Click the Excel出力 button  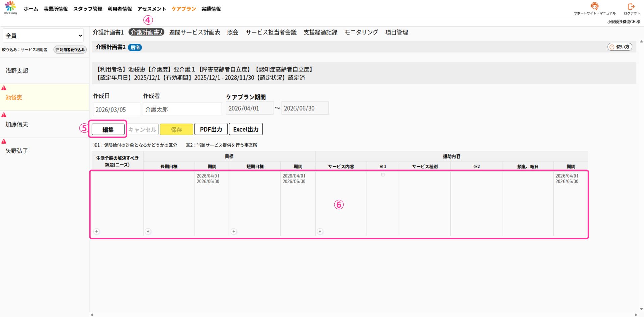tap(246, 129)
